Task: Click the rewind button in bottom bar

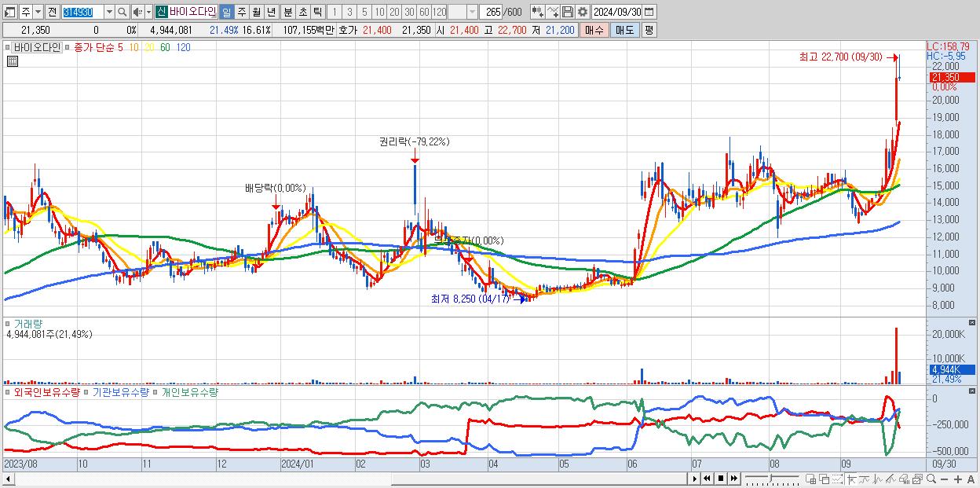Action: [707, 479]
